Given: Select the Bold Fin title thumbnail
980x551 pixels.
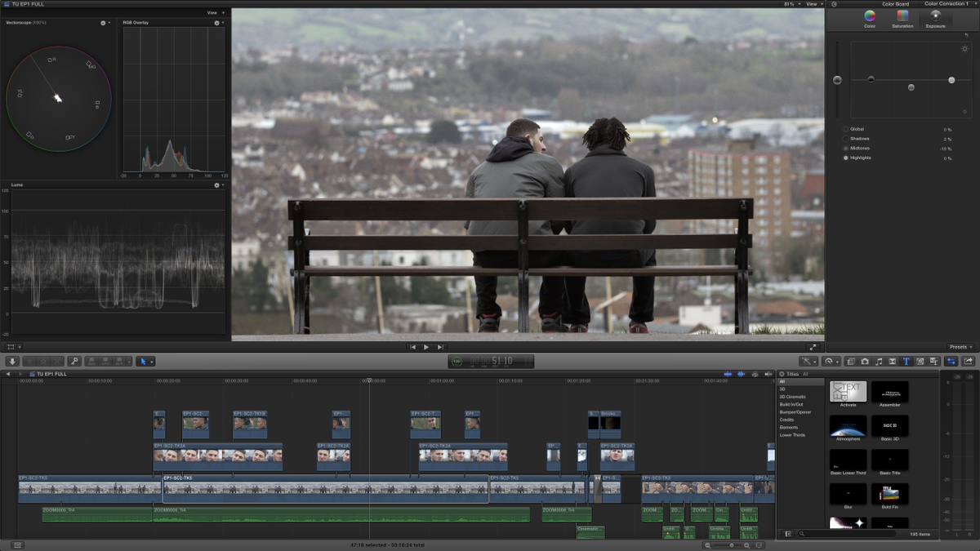Looking at the screenshot, I should [890, 493].
